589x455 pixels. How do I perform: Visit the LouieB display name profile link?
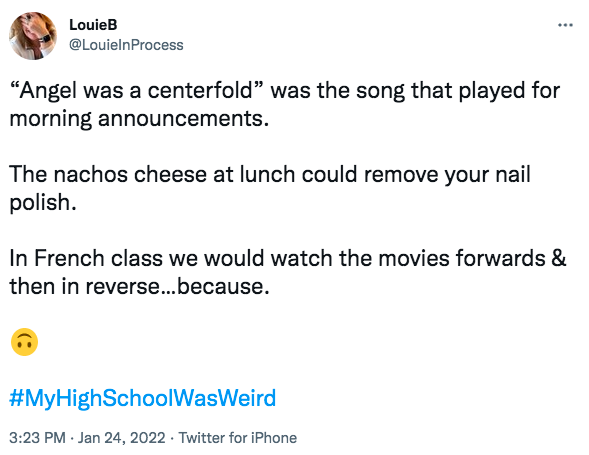coord(93,25)
